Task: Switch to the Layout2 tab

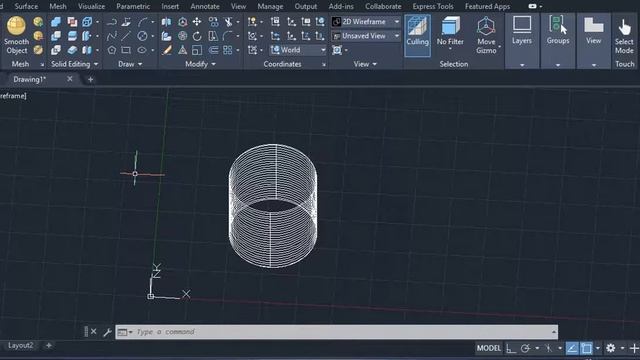Action: [20, 345]
